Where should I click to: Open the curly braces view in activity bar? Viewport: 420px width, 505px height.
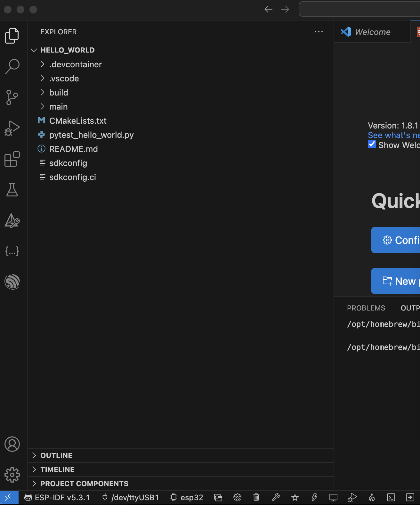point(12,251)
